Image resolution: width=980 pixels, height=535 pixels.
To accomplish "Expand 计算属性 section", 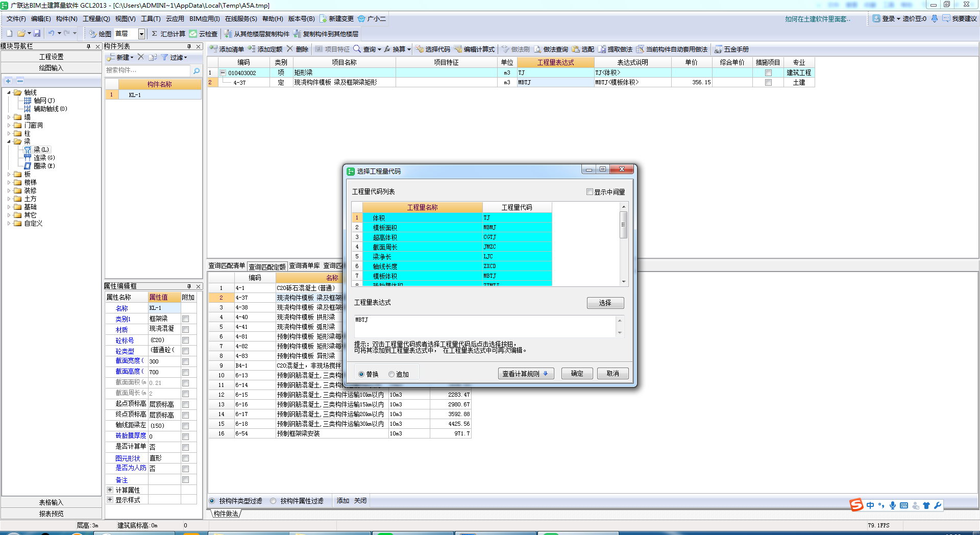I will click(x=110, y=490).
